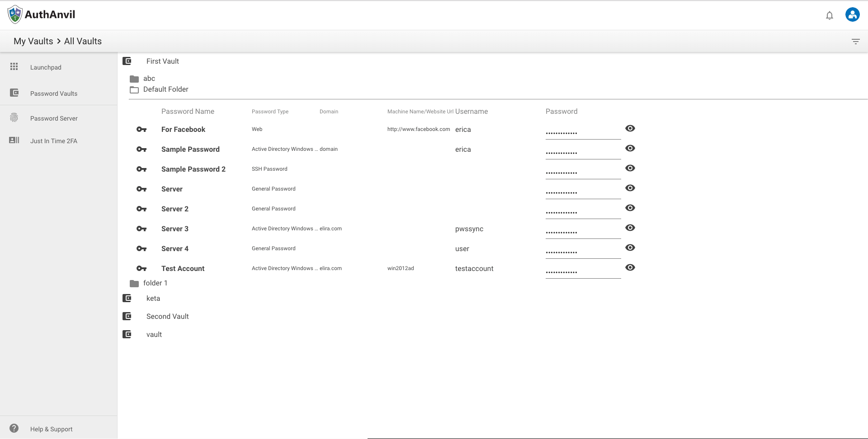Open the Sample Password 2 entry
The width and height of the screenshot is (868, 439).
point(193,169)
